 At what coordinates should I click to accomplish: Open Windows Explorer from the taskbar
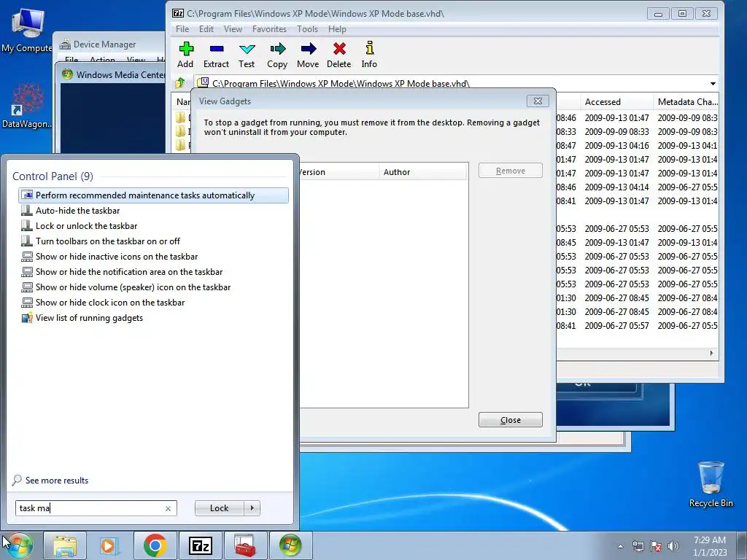tap(65, 545)
